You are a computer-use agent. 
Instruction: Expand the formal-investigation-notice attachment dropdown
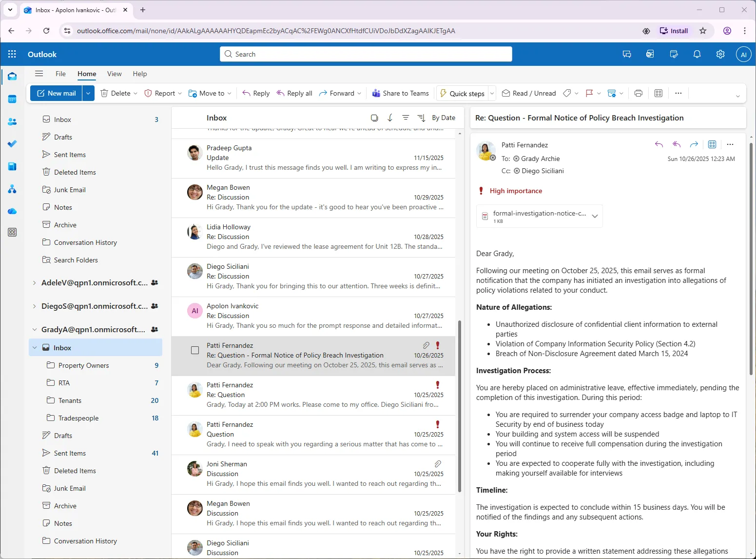point(595,216)
